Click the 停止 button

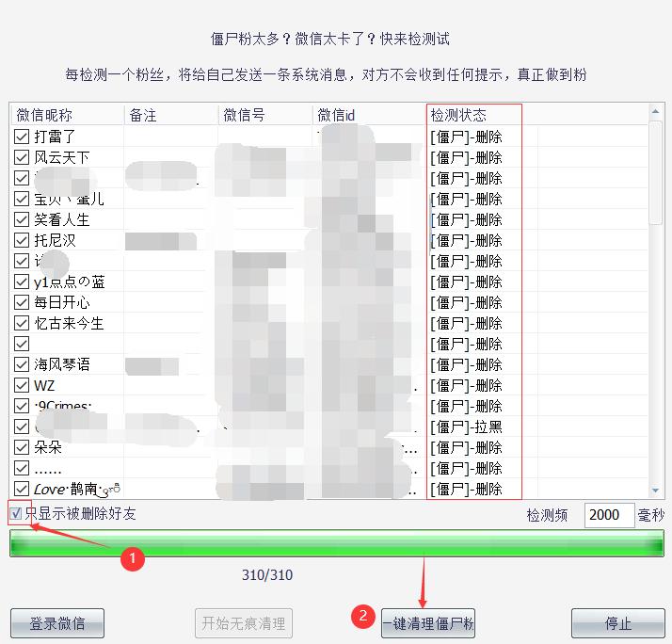pos(618,623)
